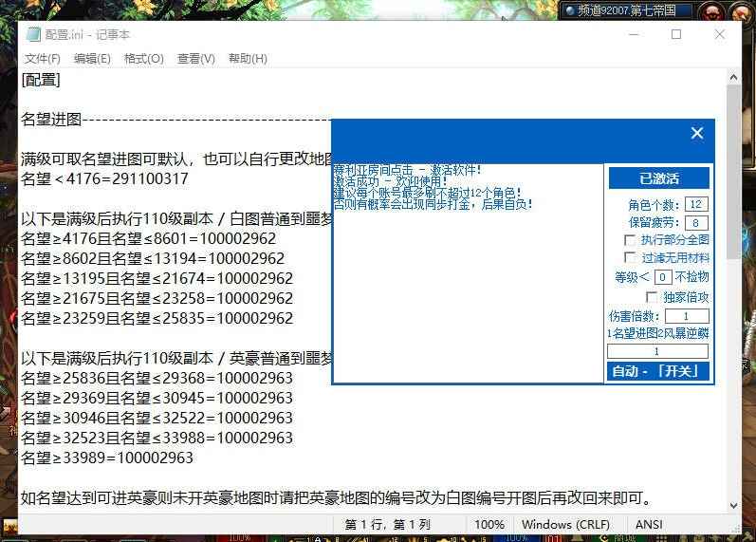Screen dimensions: 756x542
Task: Click the 第 1 行, 第 1 列 status entry
Action: tap(388, 525)
